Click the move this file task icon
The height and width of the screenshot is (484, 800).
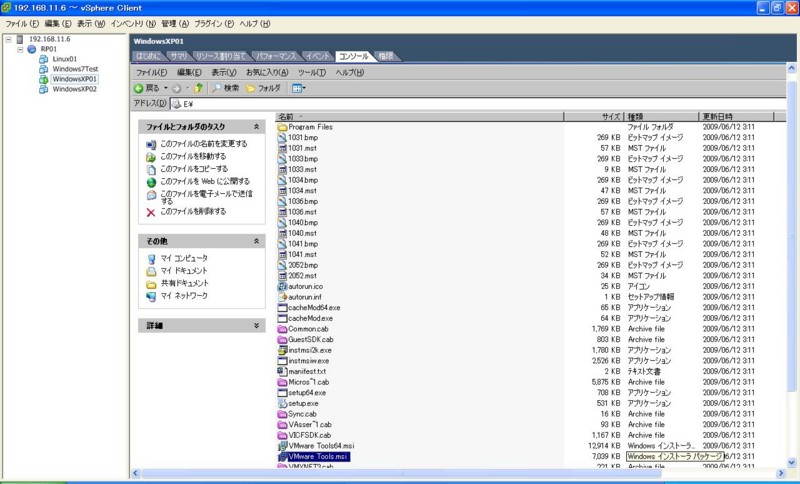tap(151, 157)
